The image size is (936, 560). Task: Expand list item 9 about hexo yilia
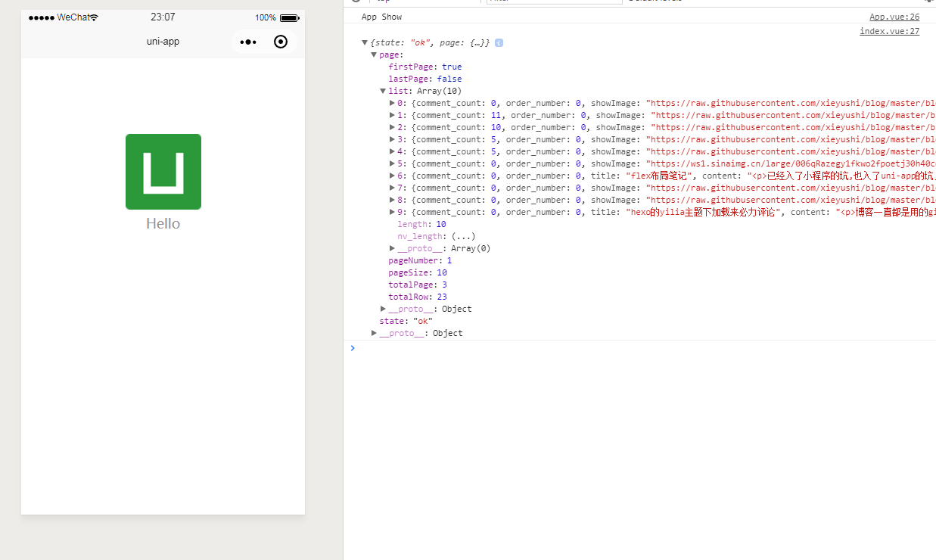coord(392,212)
